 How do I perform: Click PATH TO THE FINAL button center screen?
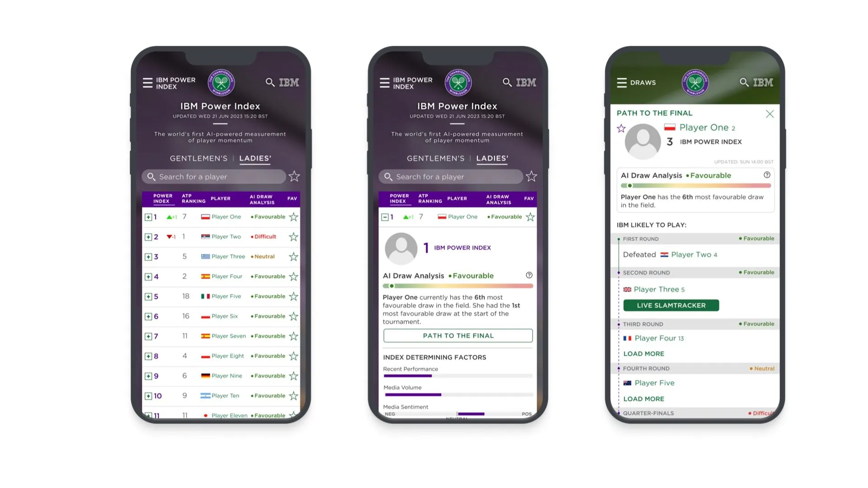pos(458,335)
